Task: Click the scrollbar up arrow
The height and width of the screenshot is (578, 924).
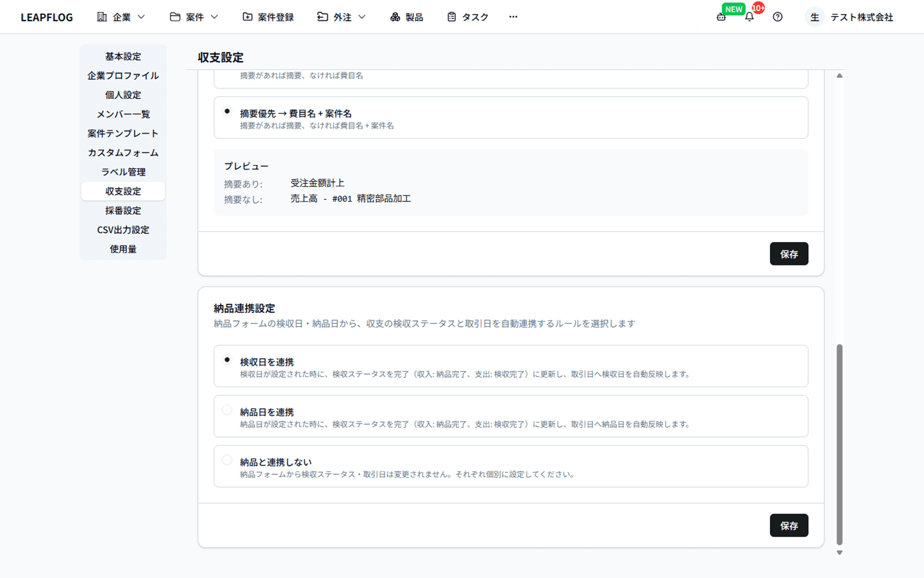Action: (x=839, y=76)
